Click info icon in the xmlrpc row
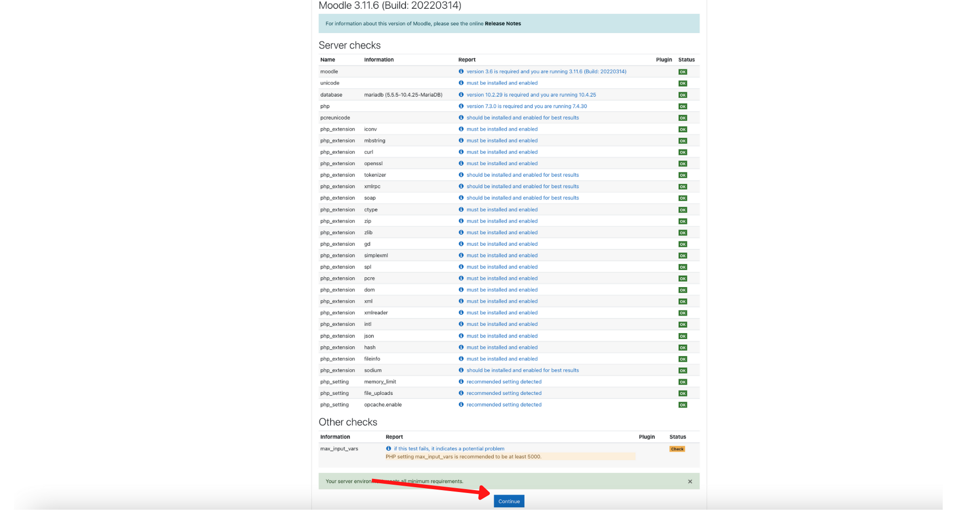The height and width of the screenshot is (510, 980). point(461,187)
